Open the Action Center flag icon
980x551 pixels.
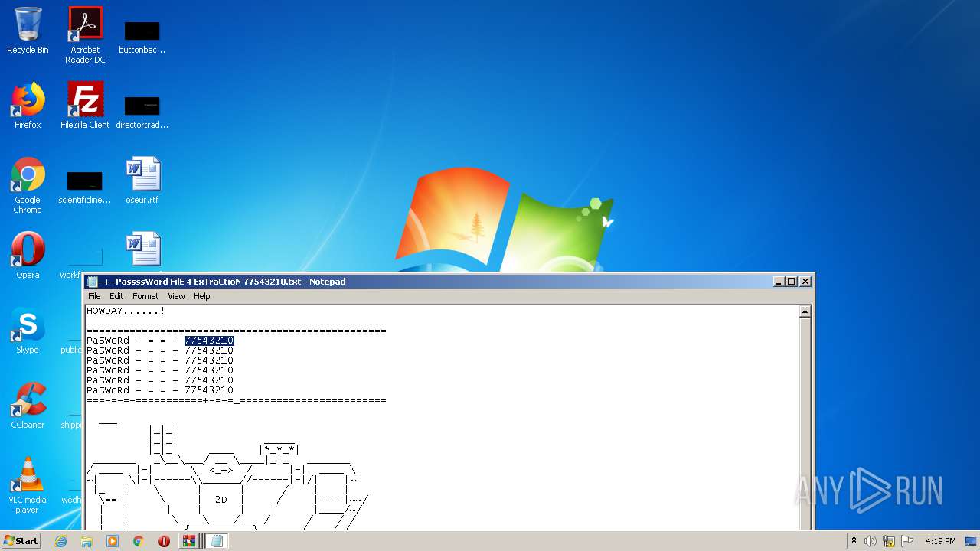907,541
